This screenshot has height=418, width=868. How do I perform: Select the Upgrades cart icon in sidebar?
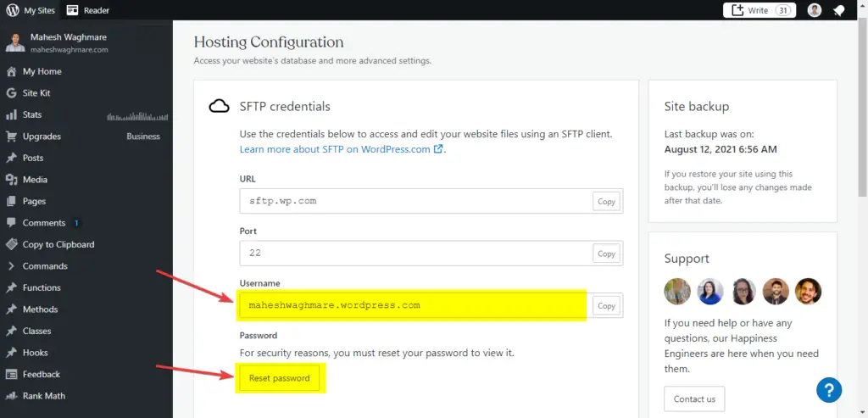click(11, 137)
